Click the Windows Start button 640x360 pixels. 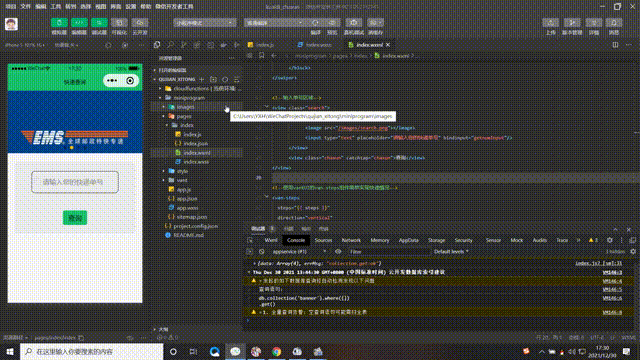(10, 351)
